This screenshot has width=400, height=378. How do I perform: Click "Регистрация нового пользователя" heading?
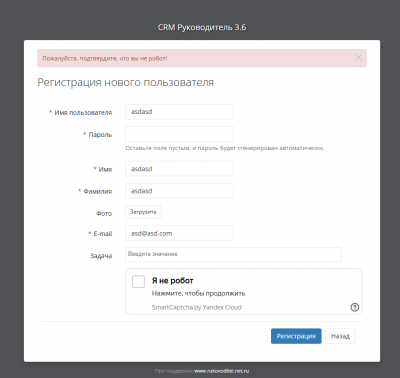pyautogui.click(x=126, y=82)
